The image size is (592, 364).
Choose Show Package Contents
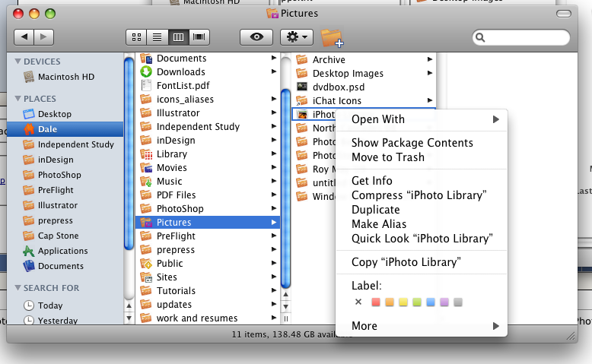(422, 143)
